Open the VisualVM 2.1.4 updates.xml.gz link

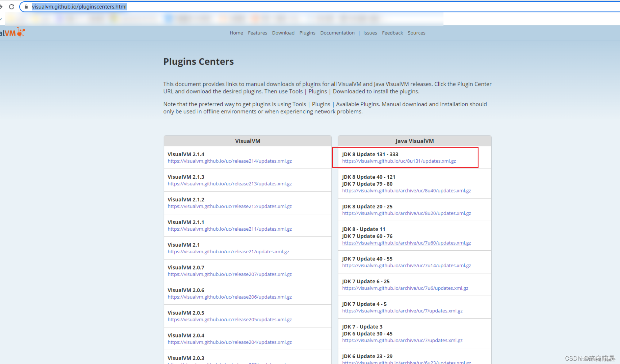230,161
